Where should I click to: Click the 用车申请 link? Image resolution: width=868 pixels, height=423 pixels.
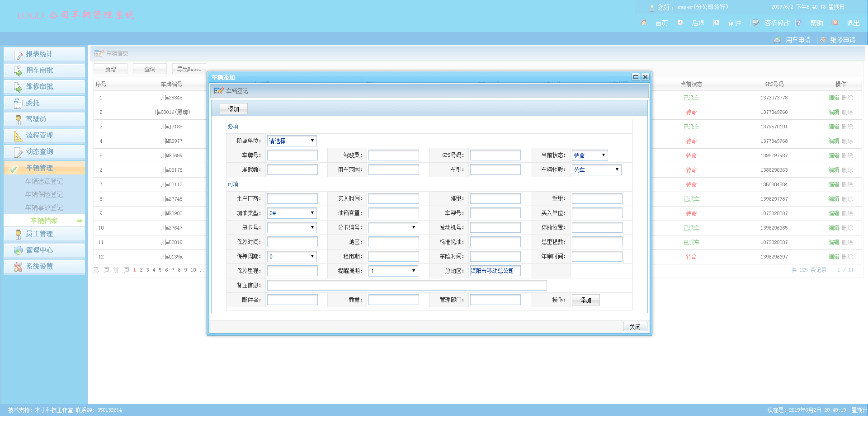[798, 40]
